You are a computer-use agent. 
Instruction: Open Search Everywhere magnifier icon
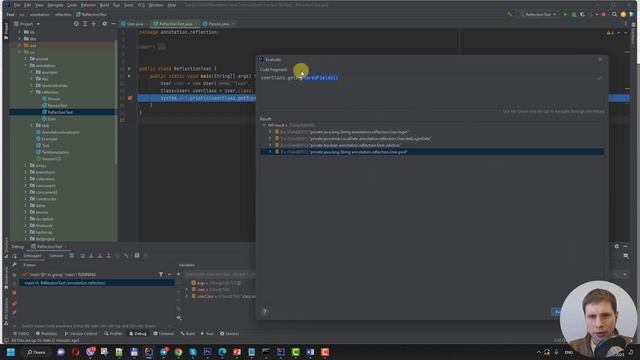coord(614,14)
